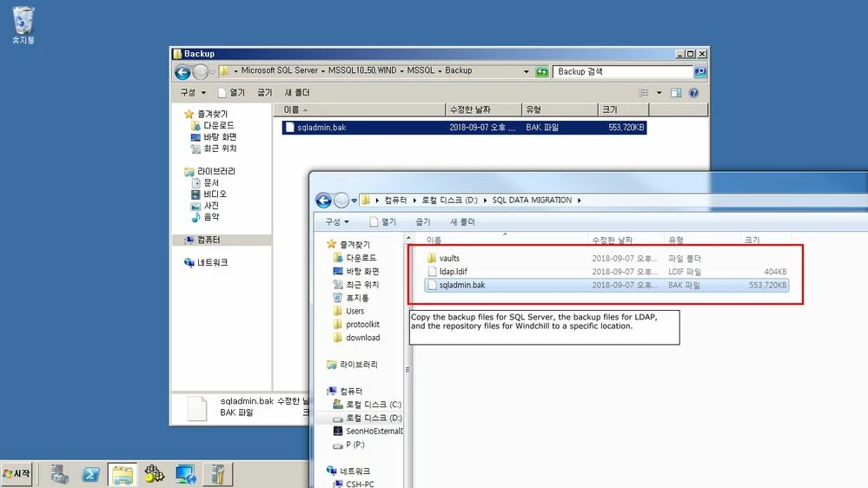Select 문서 in Backup window sidebar
Image resolution: width=868 pixels, height=488 pixels.
(x=205, y=182)
